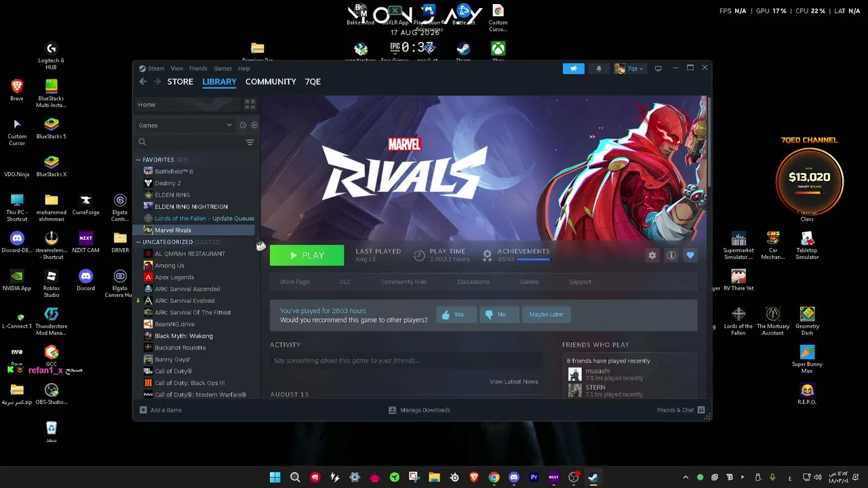868x488 pixels.
Task: Choose Maybe Later for the review
Action: (546, 314)
